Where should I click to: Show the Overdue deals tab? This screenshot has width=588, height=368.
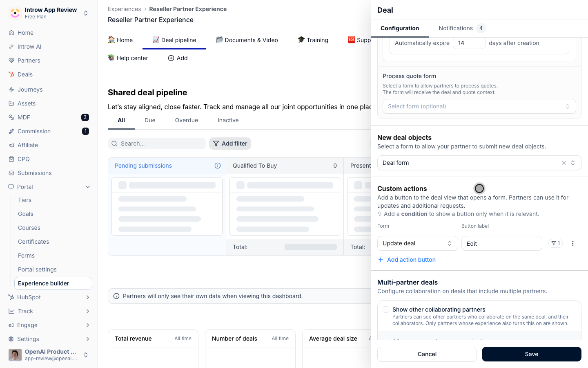click(x=187, y=120)
